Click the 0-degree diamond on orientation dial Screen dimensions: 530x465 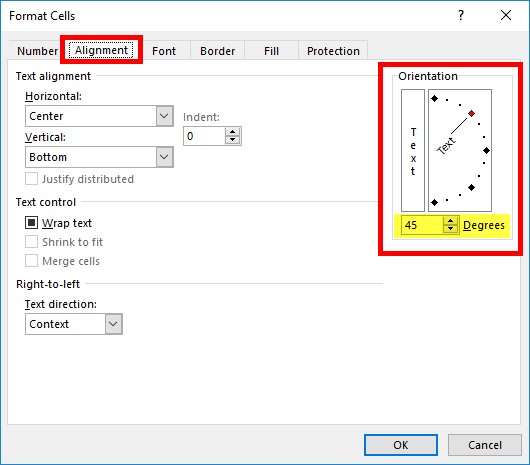pos(486,150)
